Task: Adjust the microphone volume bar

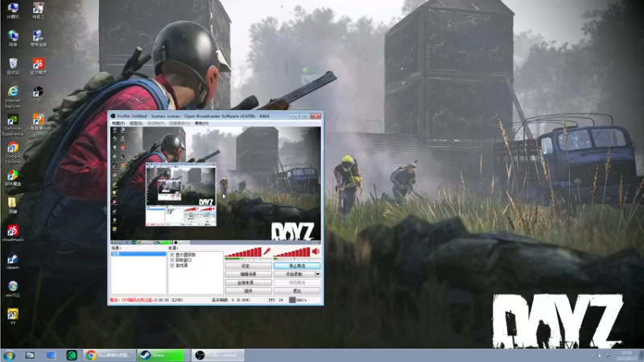Action: click(x=243, y=253)
